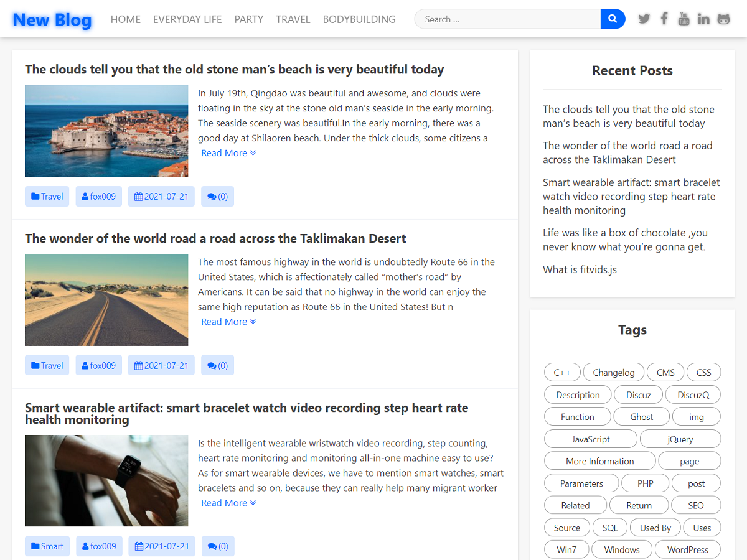747x560 pixels.
Task: Open the Twitter social icon
Action: [644, 19]
